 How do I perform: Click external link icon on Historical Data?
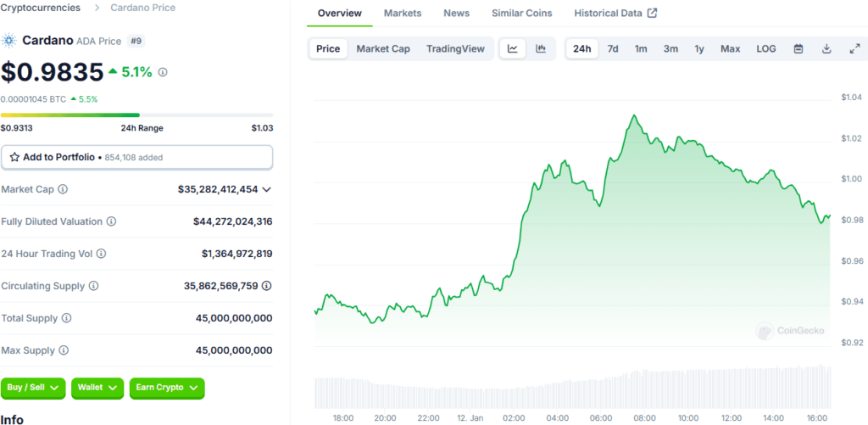[x=653, y=13]
